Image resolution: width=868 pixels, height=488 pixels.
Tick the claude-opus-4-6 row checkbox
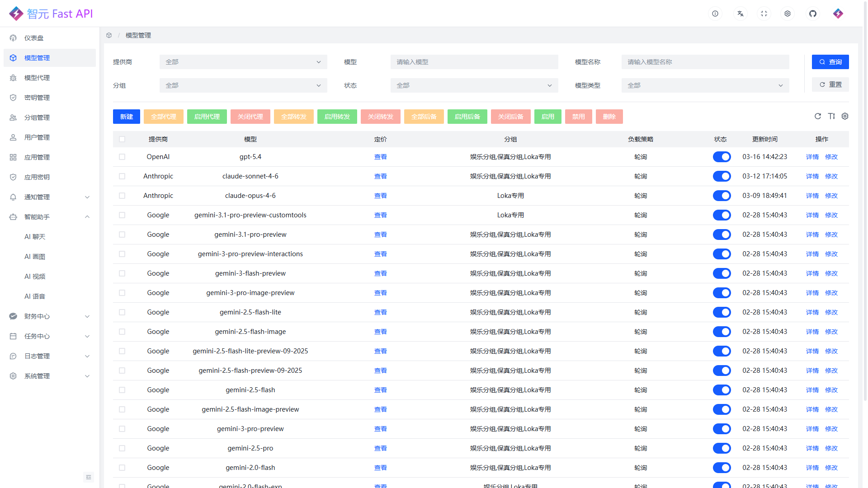(x=122, y=196)
